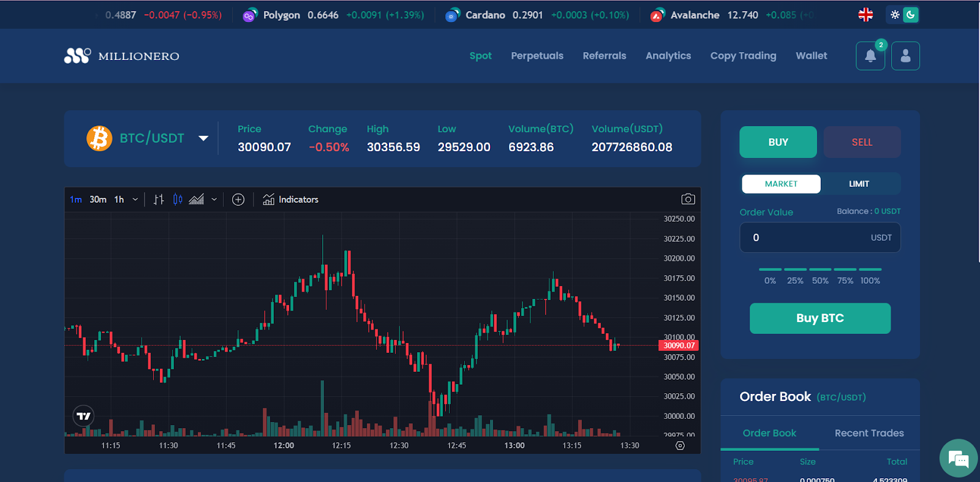Open the Indicators menu
This screenshot has width=980, height=482.
pos(290,200)
